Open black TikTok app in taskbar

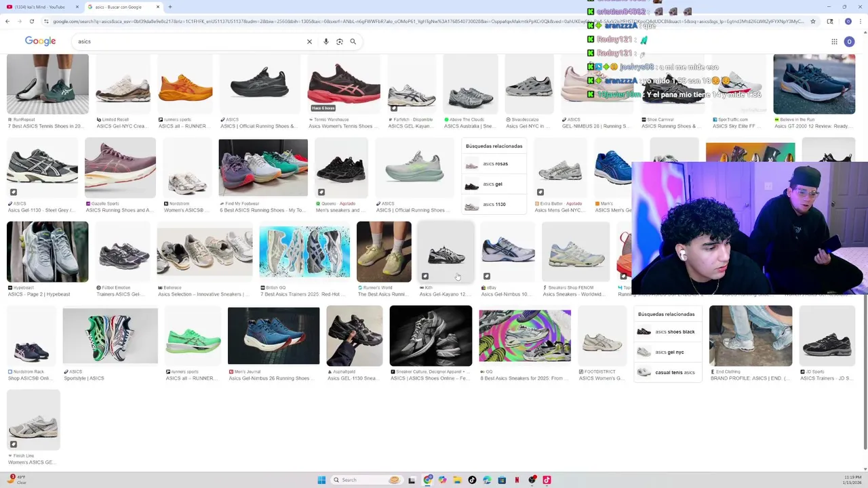tap(472, 480)
